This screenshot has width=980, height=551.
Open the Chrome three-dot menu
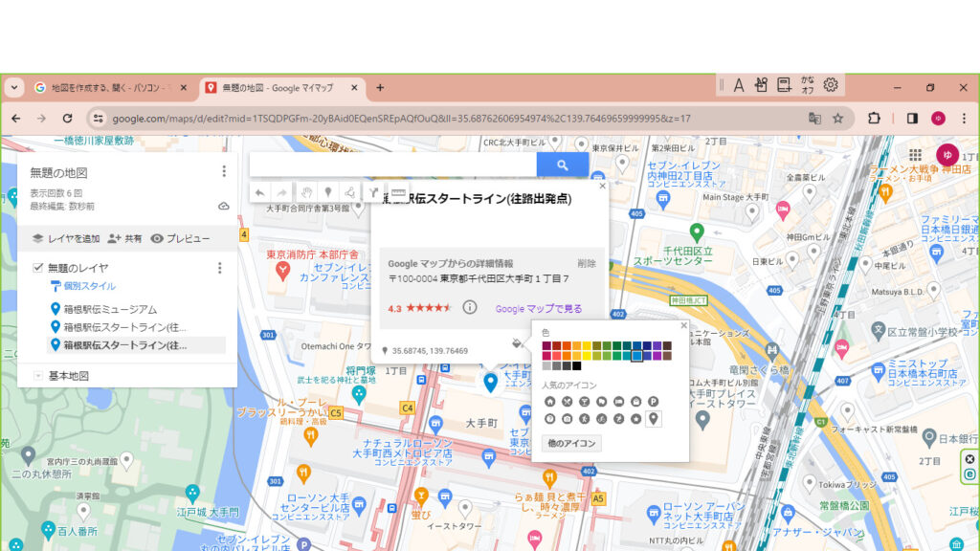tap(964, 118)
